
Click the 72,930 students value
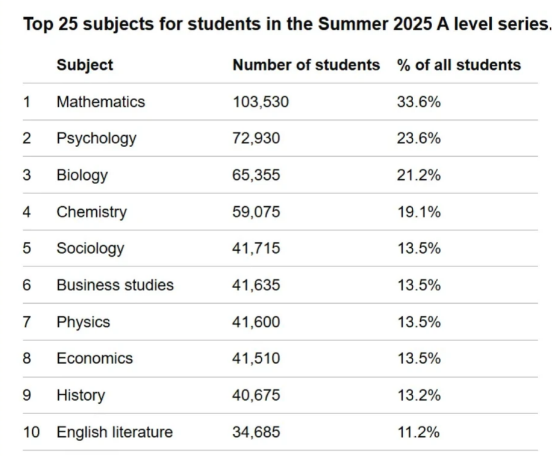256,138
